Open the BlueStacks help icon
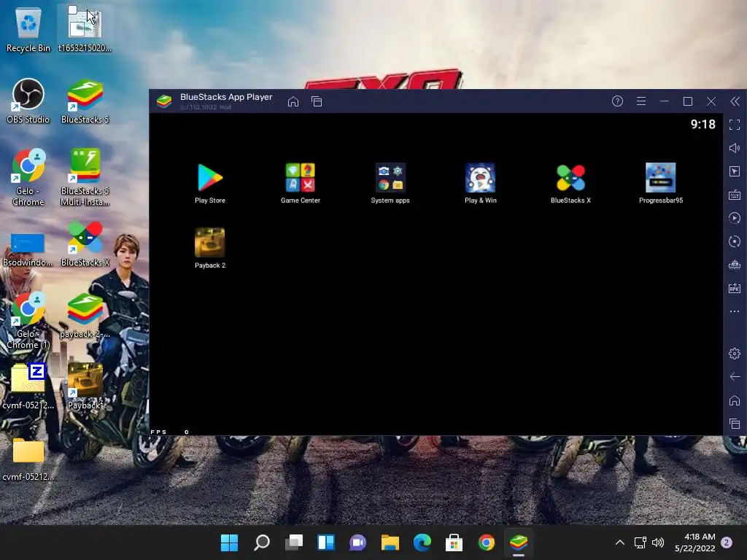Screen dimensions: 747x560 tap(617, 101)
